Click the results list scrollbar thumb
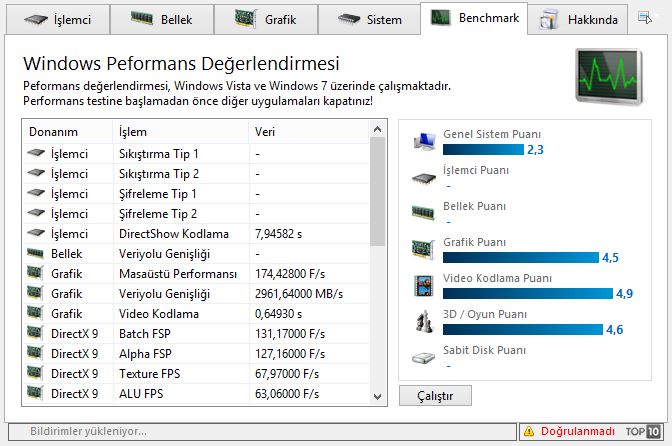Screen dimensions: 672x446 (x=378, y=192)
